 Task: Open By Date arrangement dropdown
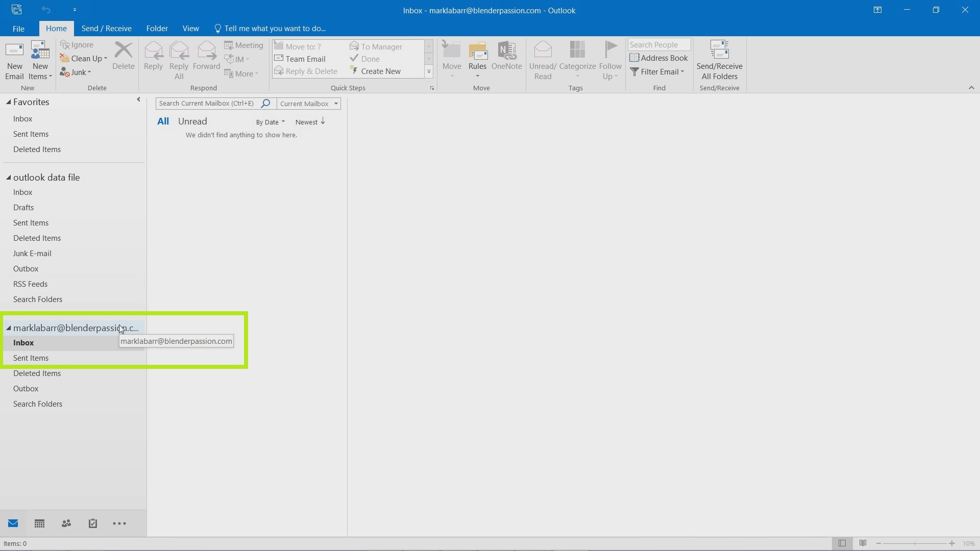coord(271,122)
